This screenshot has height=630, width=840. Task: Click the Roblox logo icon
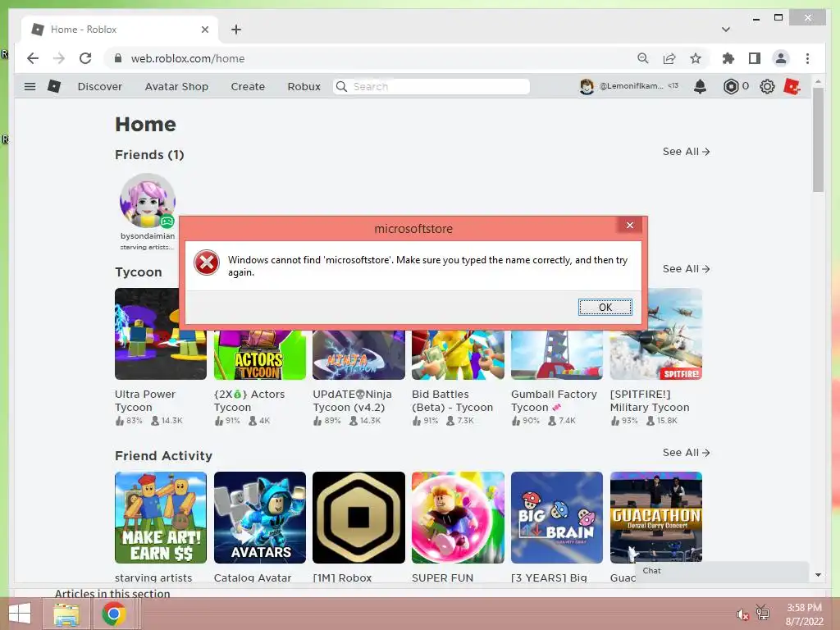54,86
